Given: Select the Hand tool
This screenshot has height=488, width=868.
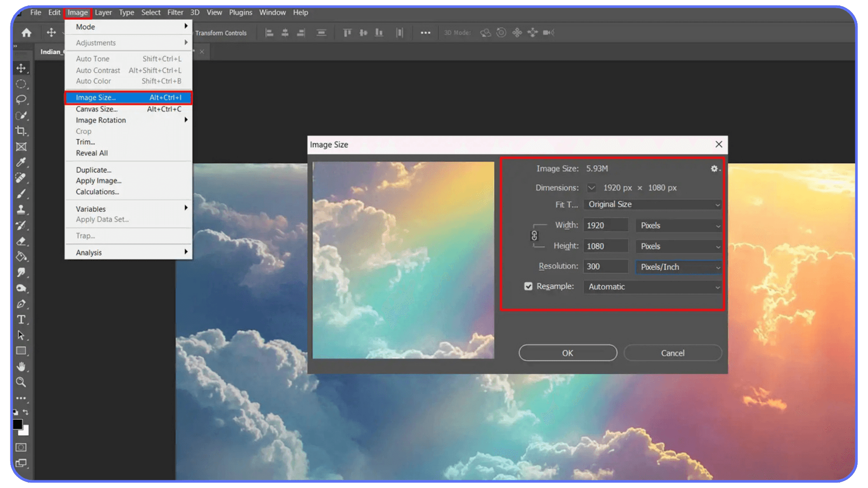Looking at the screenshot, I should pos(21,366).
